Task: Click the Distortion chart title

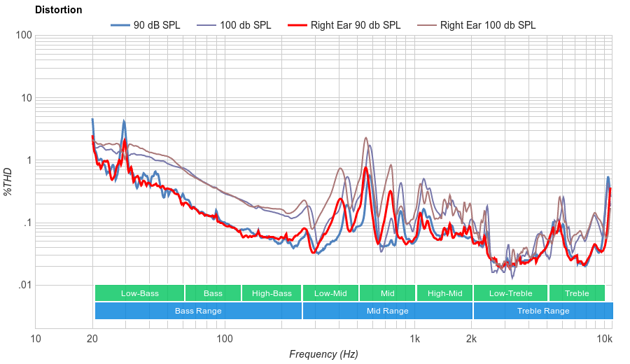Action: tap(58, 10)
